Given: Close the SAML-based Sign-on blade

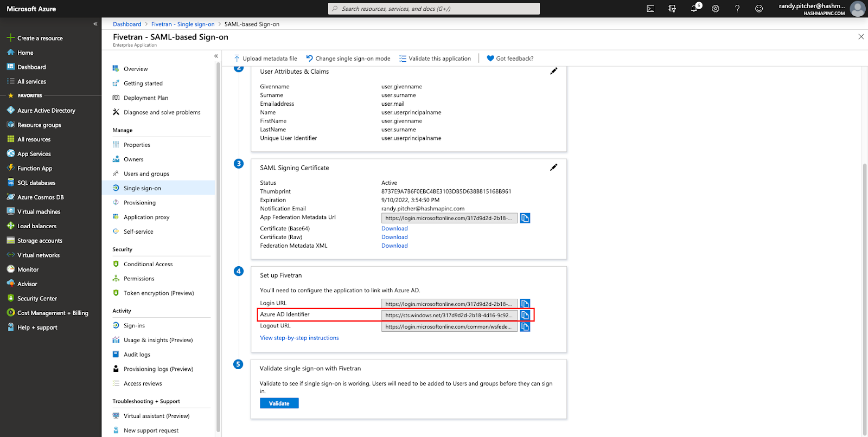Looking at the screenshot, I should point(861,37).
